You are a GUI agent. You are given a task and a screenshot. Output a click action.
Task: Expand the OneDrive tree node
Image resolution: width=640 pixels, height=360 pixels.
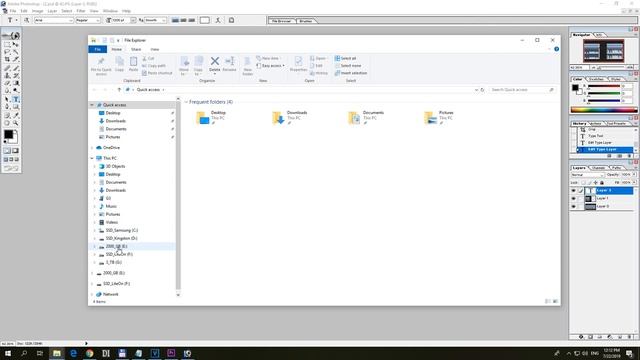pyautogui.click(x=92, y=147)
